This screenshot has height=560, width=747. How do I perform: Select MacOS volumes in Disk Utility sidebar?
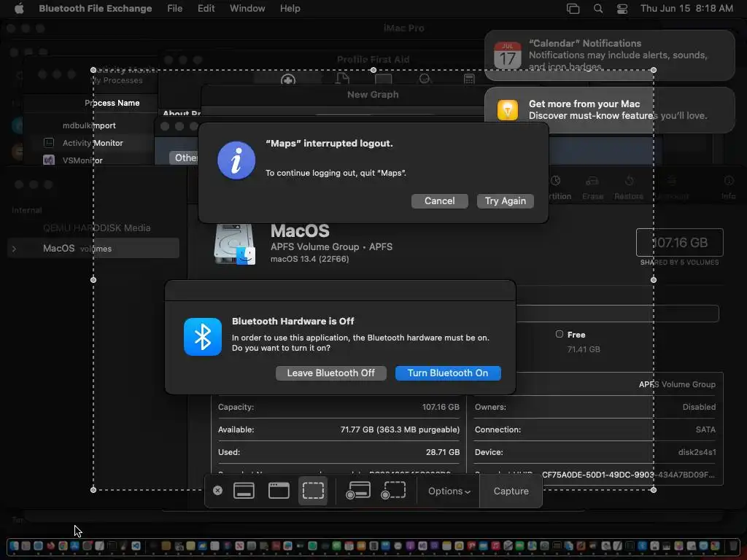pyautogui.click(x=93, y=248)
